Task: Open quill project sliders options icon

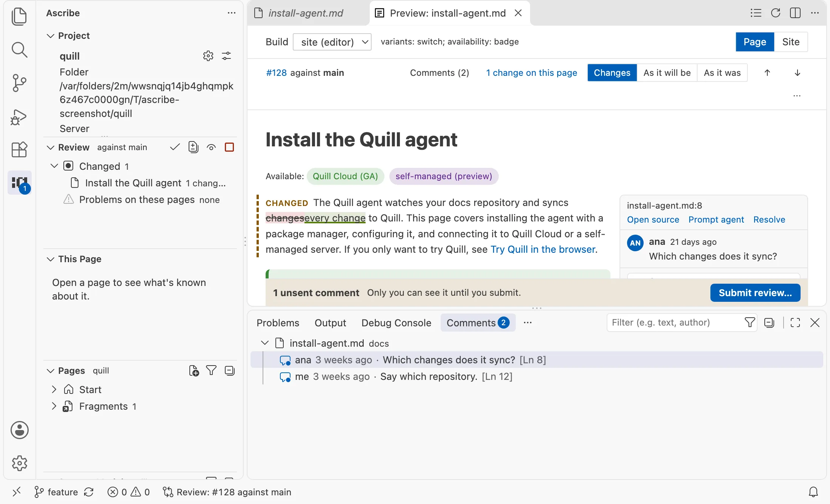Action: (x=226, y=56)
